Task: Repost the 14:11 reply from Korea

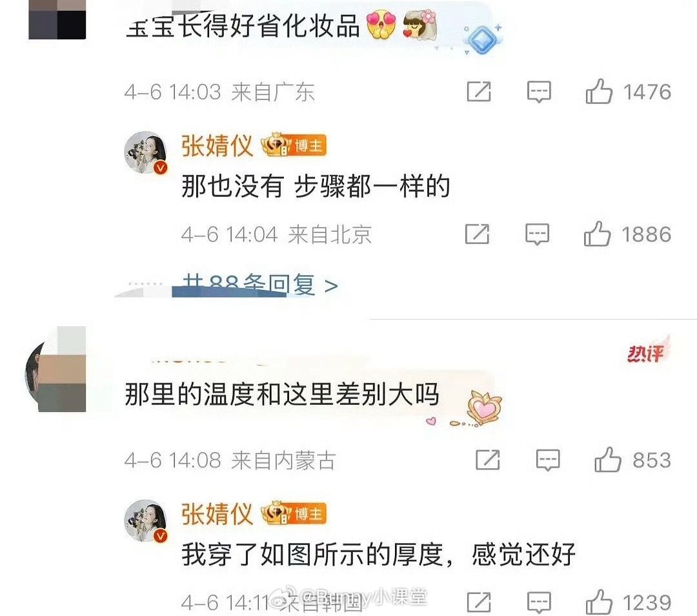Action: (479, 602)
